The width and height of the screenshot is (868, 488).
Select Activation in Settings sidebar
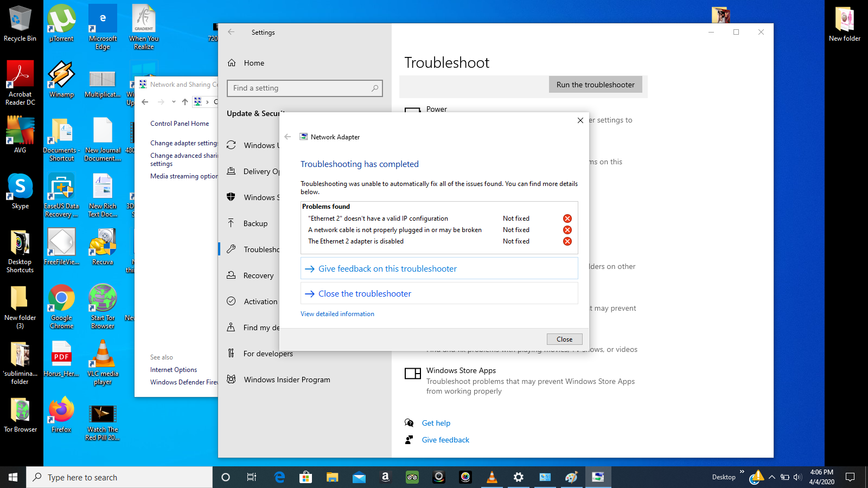(260, 301)
